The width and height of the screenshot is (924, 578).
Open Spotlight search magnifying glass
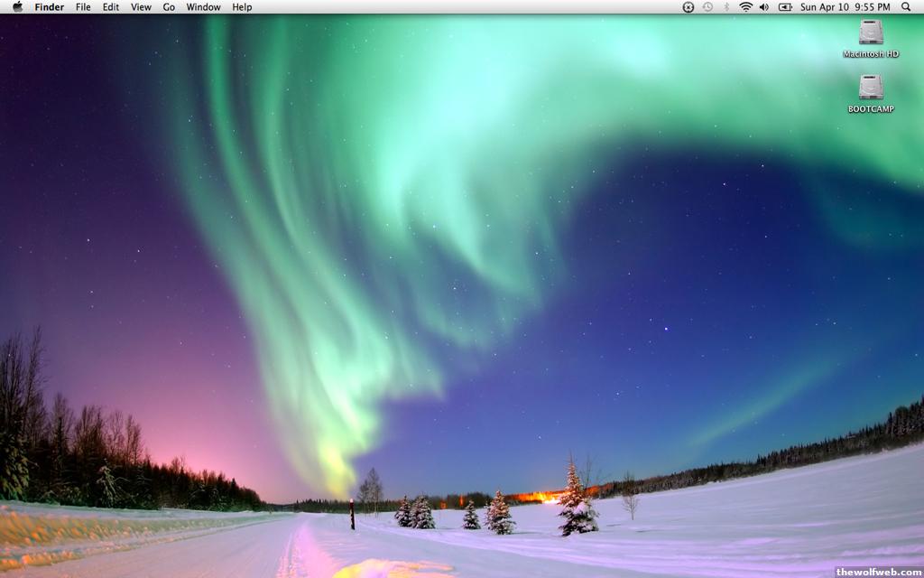point(906,7)
